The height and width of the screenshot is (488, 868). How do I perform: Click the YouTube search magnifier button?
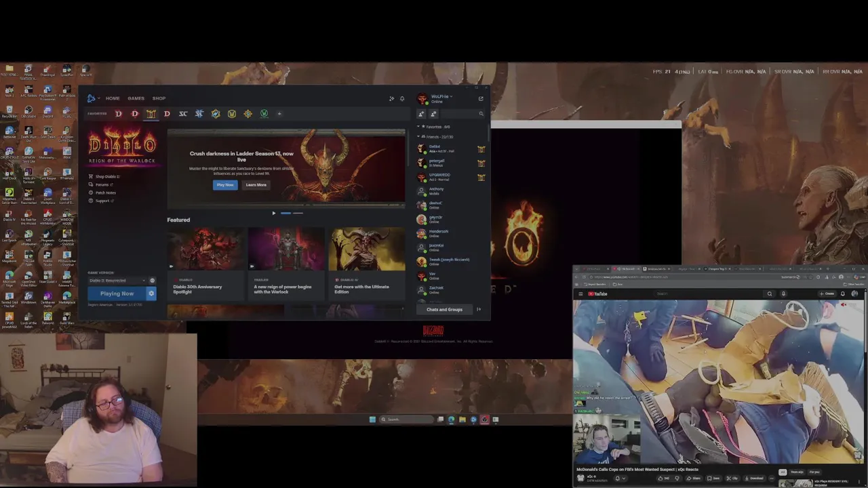[770, 294]
